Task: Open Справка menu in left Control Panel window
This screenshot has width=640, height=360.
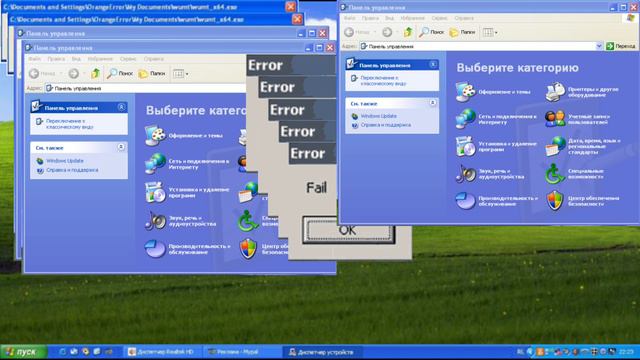Action: coord(153,59)
